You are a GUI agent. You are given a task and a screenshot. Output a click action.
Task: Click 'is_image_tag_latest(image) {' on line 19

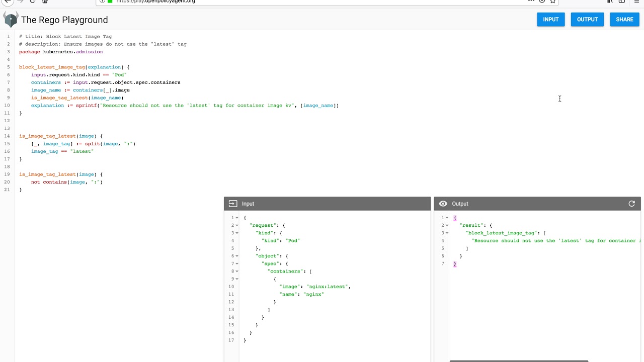[x=61, y=174]
